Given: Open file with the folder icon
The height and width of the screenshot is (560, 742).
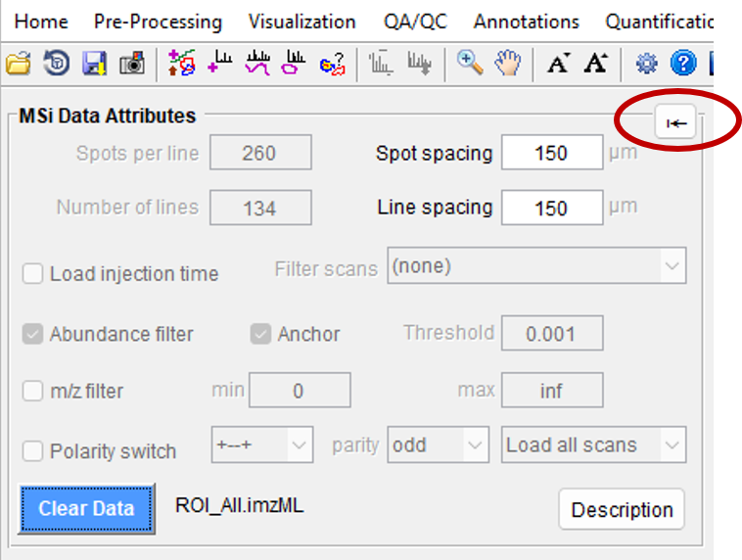Looking at the screenshot, I should coord(18,63).
